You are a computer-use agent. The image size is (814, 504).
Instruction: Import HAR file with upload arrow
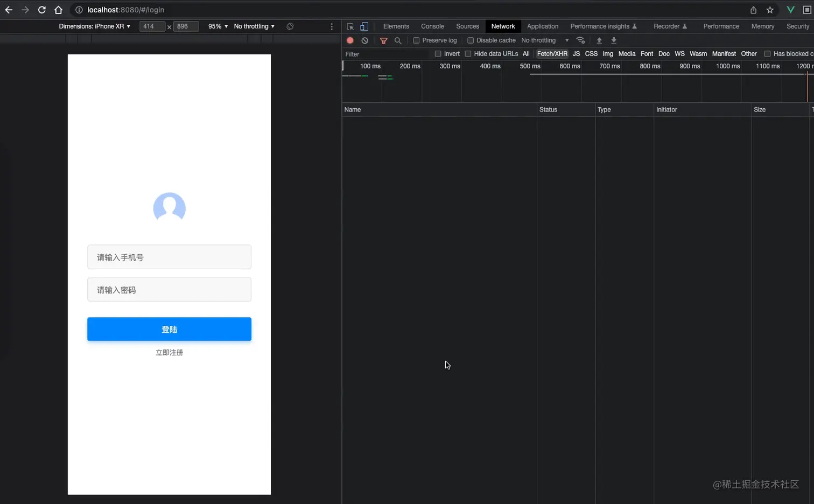599,40
